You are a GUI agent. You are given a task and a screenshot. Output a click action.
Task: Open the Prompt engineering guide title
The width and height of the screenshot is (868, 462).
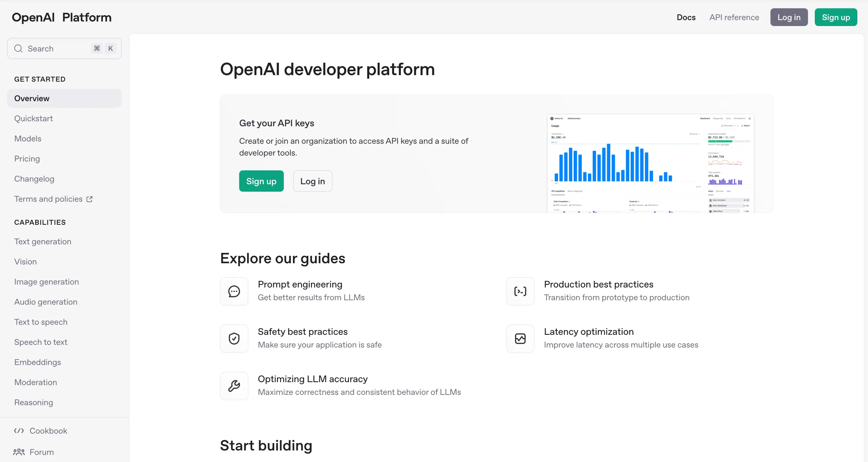300,284
